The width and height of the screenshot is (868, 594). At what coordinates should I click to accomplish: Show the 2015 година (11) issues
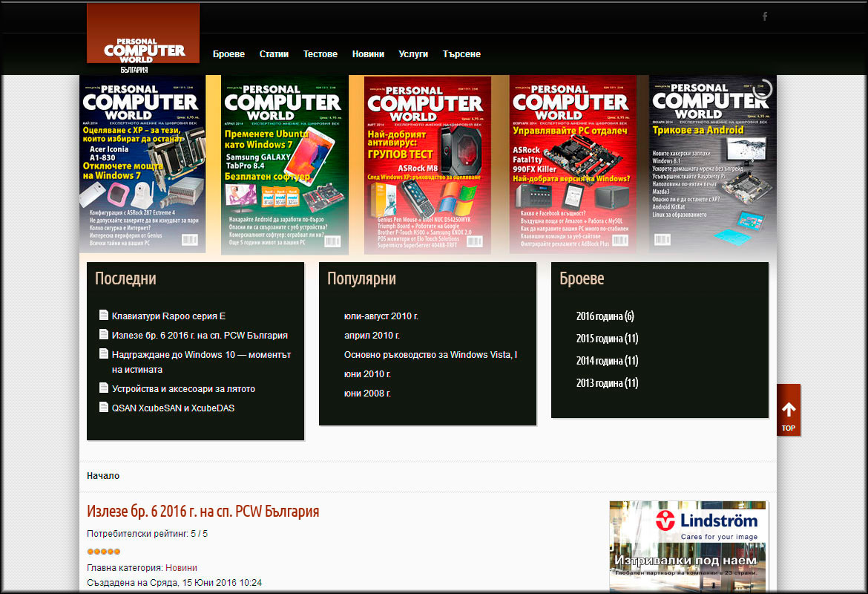[608, 338]
